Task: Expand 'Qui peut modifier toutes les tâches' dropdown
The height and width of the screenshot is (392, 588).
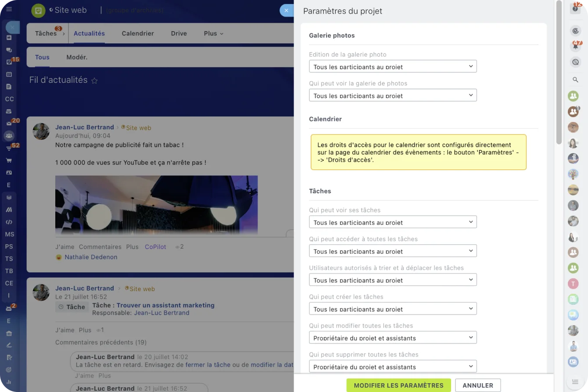Action: 393,338
